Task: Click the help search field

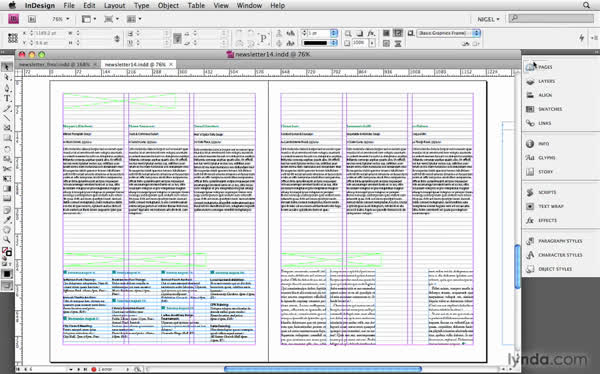Action: pyautogui.click(x=551, y=18)
